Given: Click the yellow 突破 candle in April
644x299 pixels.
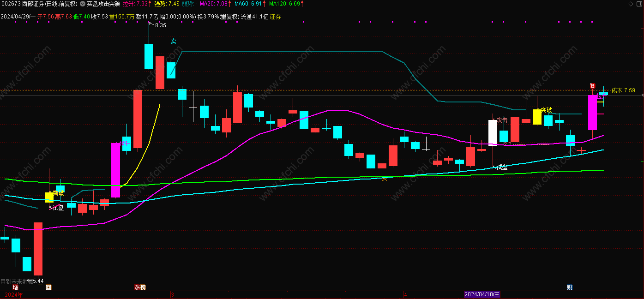Looking at the screenshot, I should click(x=537, y=117).
